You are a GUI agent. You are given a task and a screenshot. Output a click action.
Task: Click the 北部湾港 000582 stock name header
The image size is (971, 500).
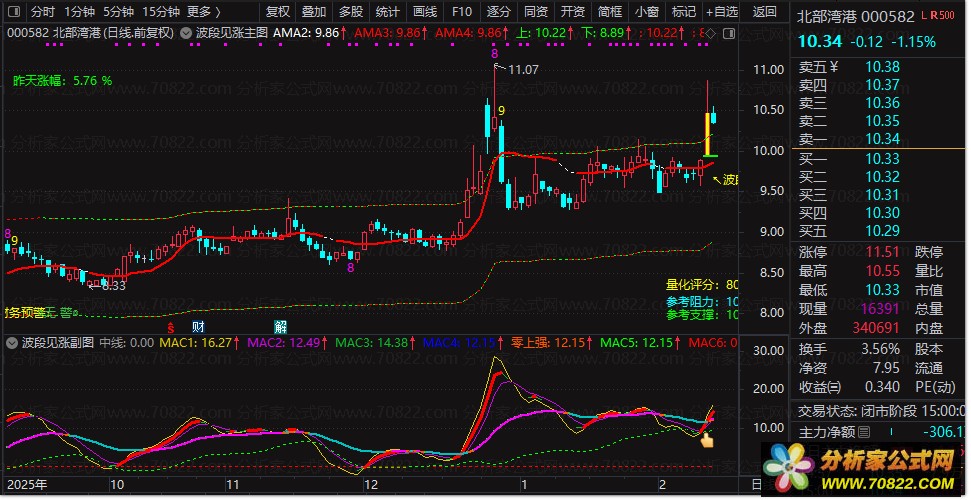pos(855,17)
